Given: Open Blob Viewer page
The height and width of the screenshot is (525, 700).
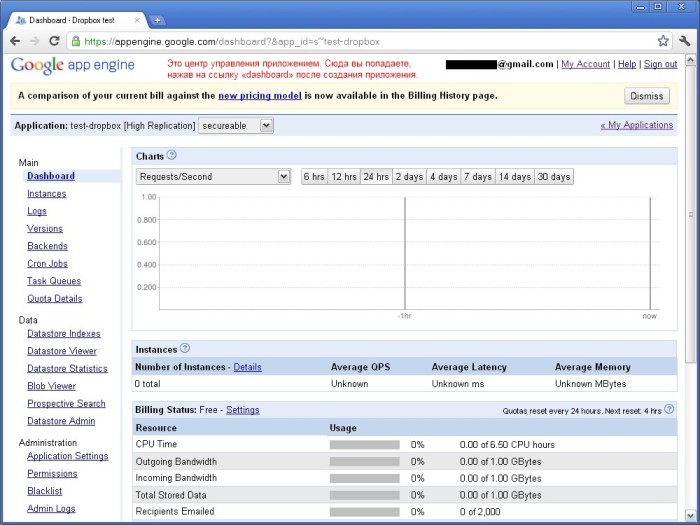Looking at the screenshot, I should click(51, 386).
